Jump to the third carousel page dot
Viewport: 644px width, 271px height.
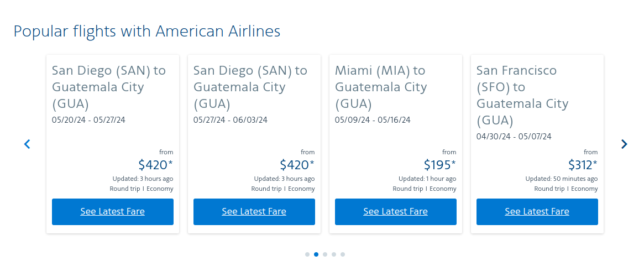[325, 254]
